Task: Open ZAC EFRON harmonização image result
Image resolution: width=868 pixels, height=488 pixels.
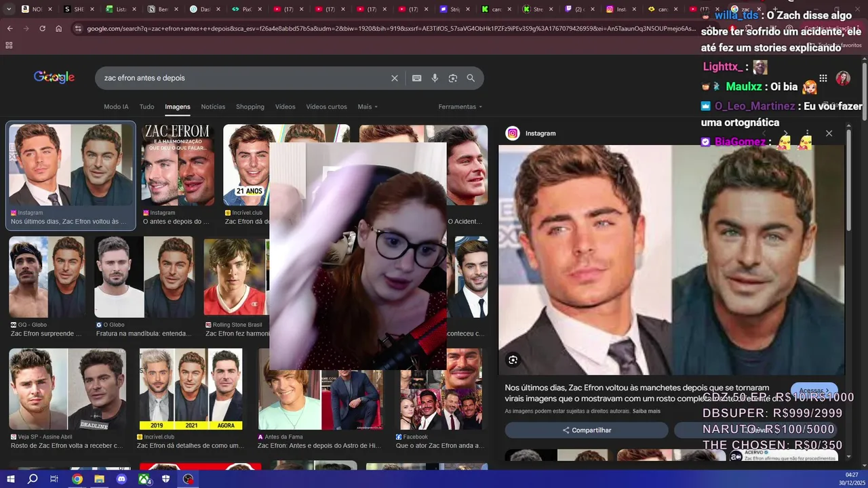Action: point(178,165)
